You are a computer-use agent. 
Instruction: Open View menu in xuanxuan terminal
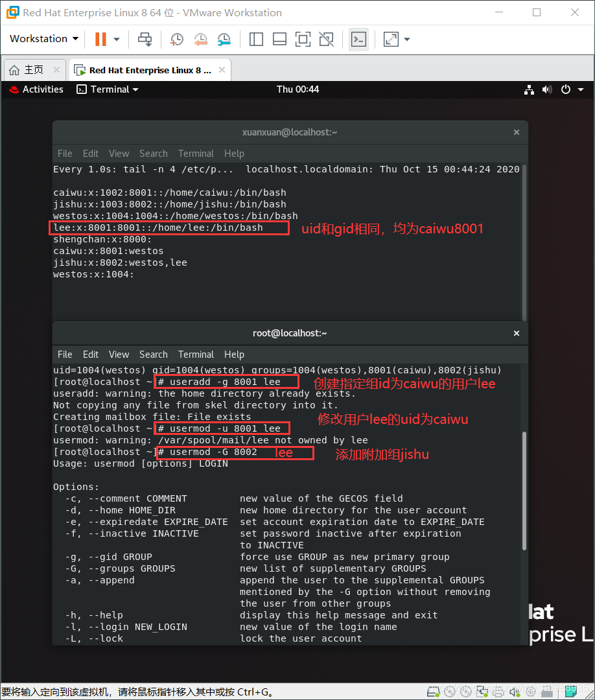119,154
